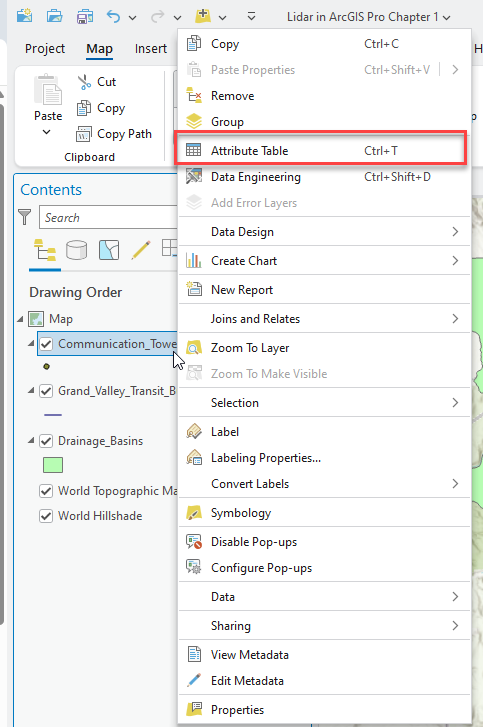Select the Map item in Contents
This screenshot has width=483, height=727.
click(x=61, y=319)
